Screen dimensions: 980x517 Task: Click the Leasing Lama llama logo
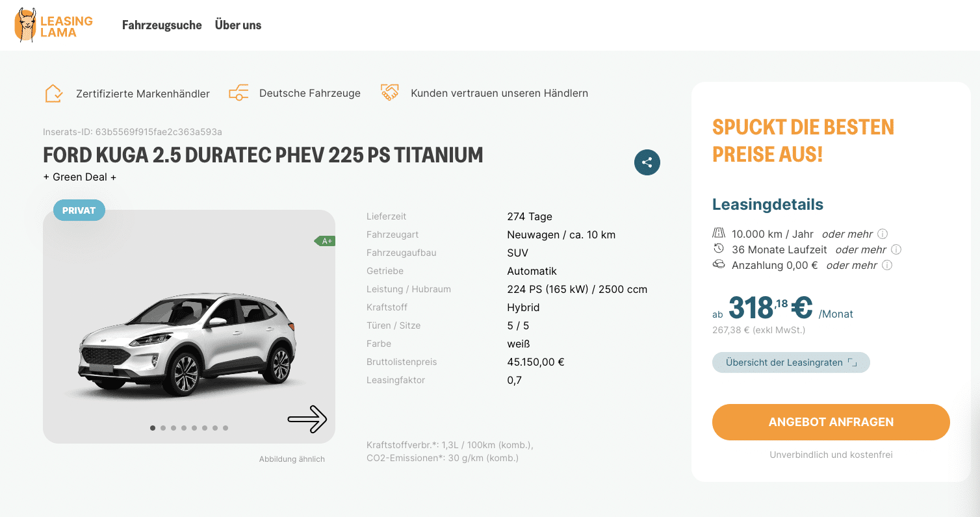coord(54,25)
